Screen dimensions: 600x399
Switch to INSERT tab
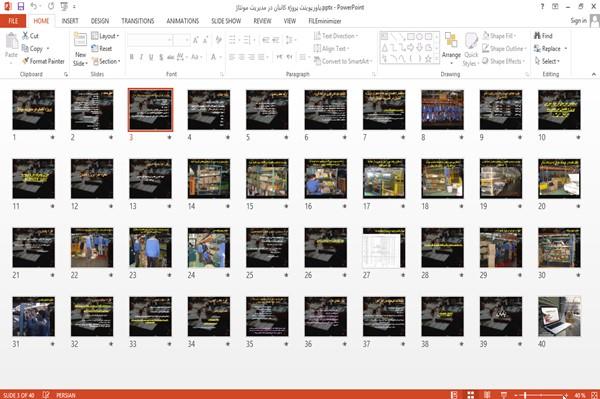click(70, 21)
